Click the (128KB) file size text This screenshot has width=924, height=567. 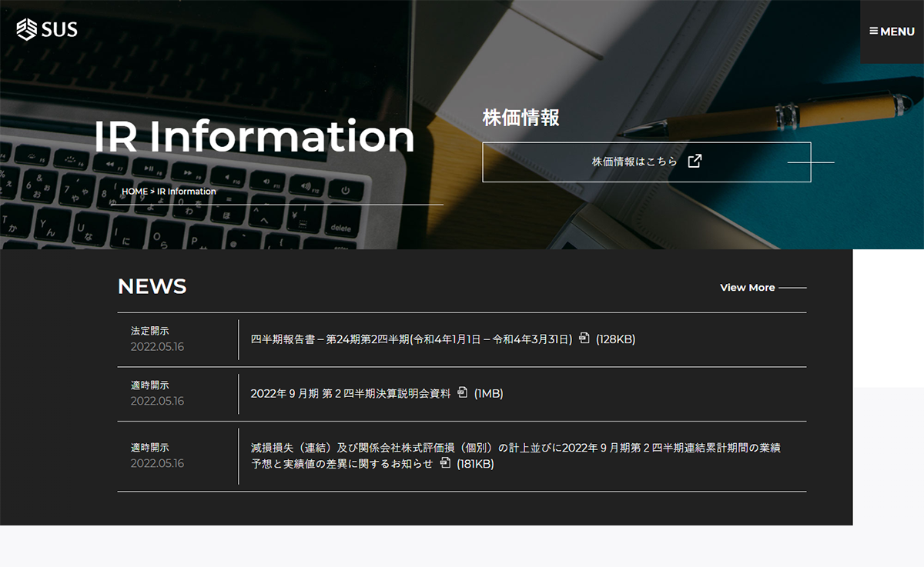click(x=615, y=339)
